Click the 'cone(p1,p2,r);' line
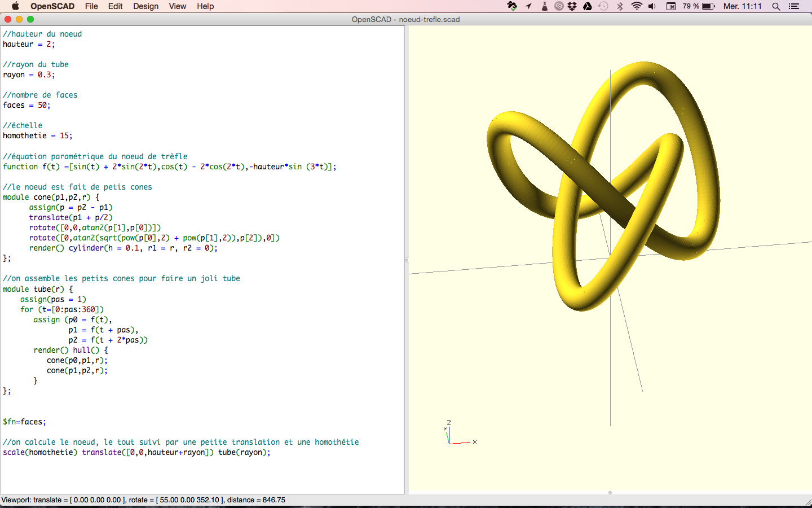Image resolution: width=812 pixels, height=508 pixels. [77, 370]
